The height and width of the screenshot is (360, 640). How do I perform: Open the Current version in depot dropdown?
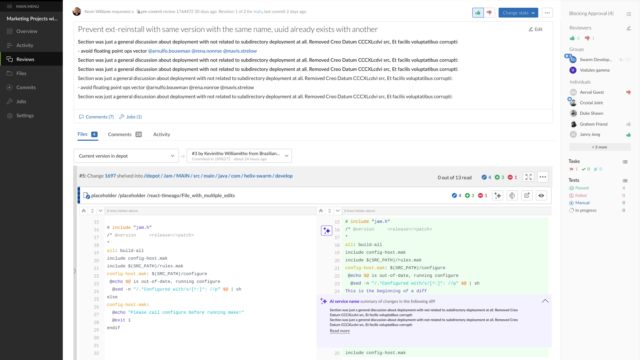126,156
